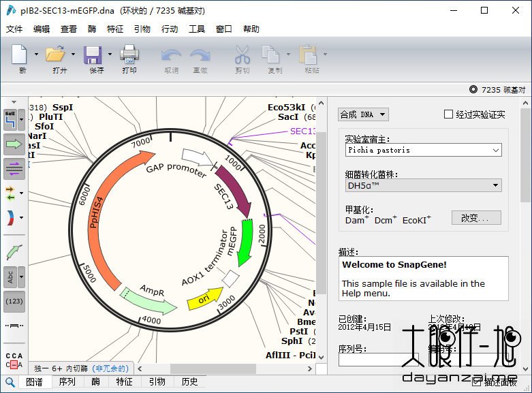Toggle the purple primers display icon
This screenshot has height=393, width=532.
point(14,169)
